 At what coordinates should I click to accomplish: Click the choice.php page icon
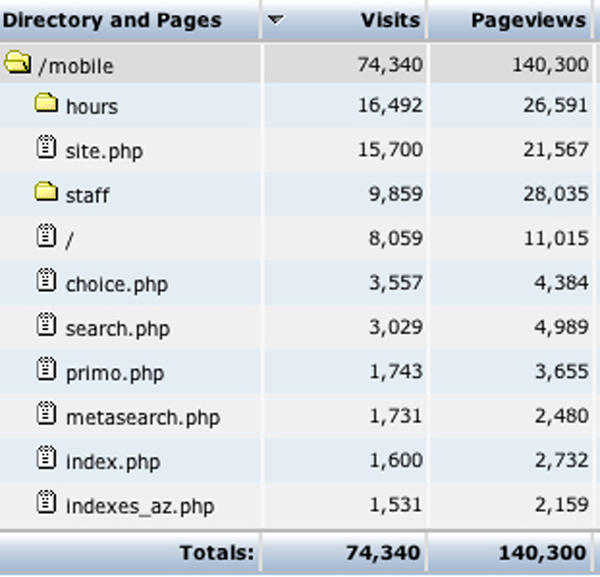(x=46, y=281)
